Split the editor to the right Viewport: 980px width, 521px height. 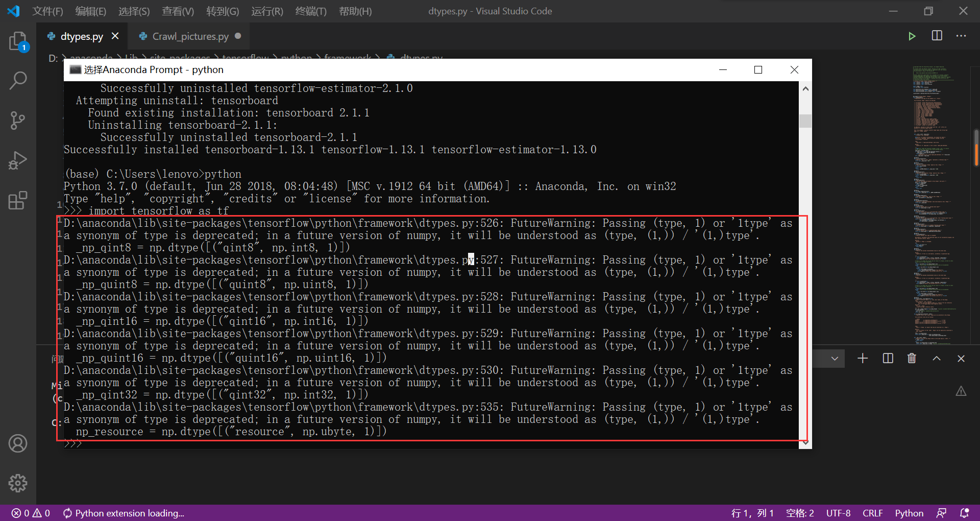[937, 36]
